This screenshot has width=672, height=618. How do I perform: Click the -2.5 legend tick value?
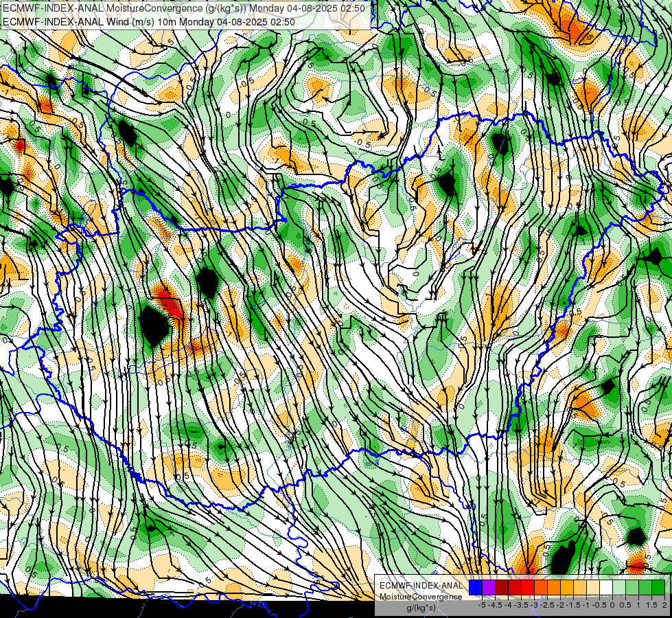pyautogui.click(x=547, y=605)
